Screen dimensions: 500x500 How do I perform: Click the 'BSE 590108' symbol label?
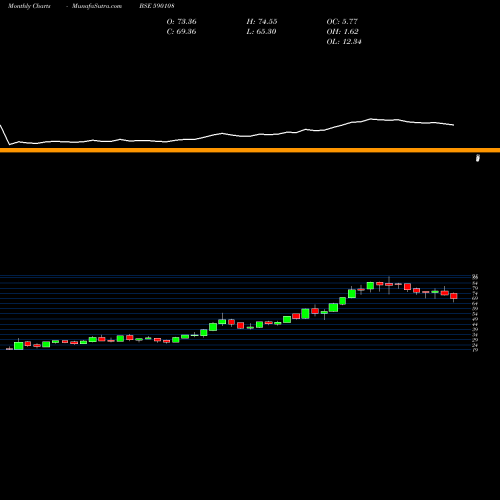coord(157,6)
